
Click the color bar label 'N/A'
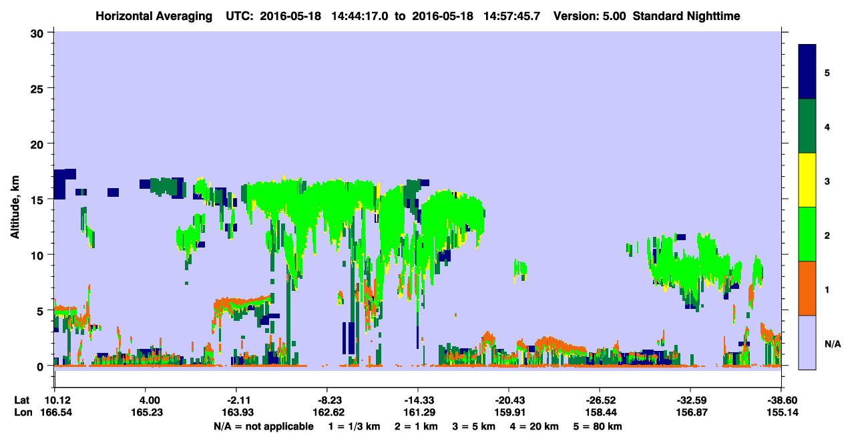click(833, 344)
